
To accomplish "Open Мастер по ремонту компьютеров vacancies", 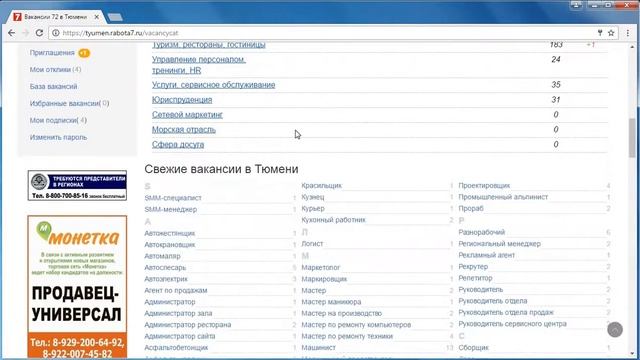I will (x=356, y=325).
